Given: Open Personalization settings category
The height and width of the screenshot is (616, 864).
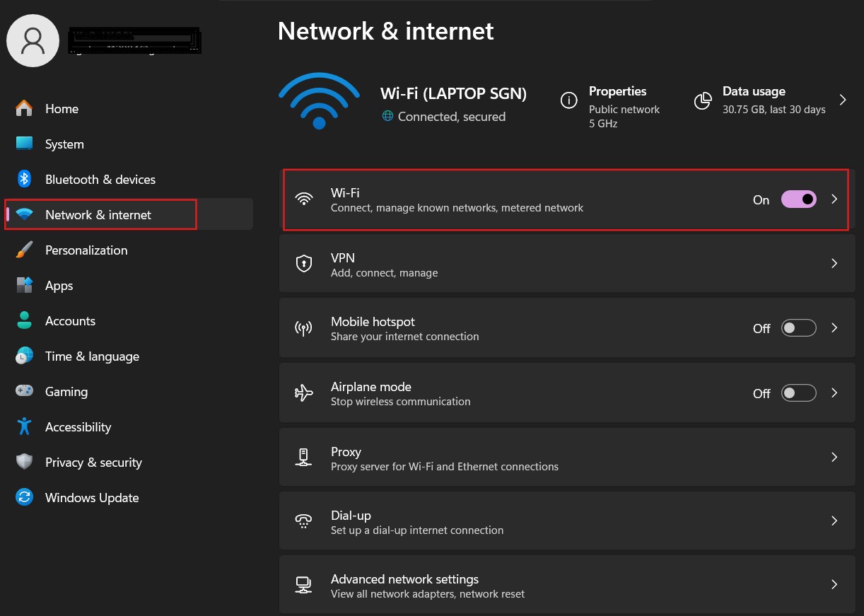Looking at the screenshot, I should pos(129,250).
